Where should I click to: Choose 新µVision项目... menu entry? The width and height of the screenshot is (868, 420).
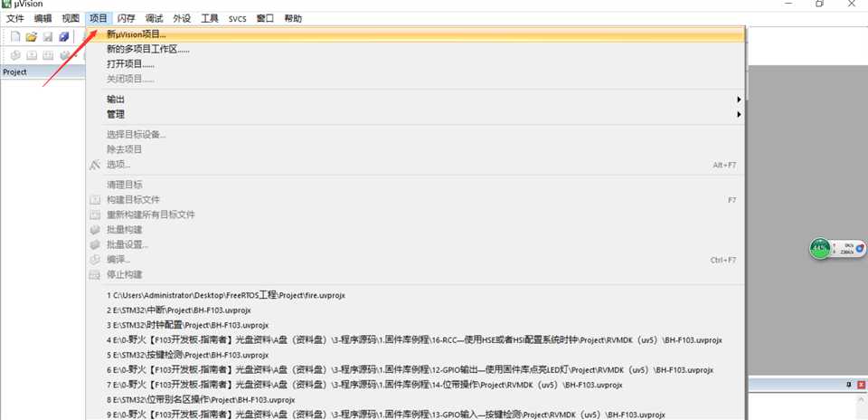click(415, 34)
